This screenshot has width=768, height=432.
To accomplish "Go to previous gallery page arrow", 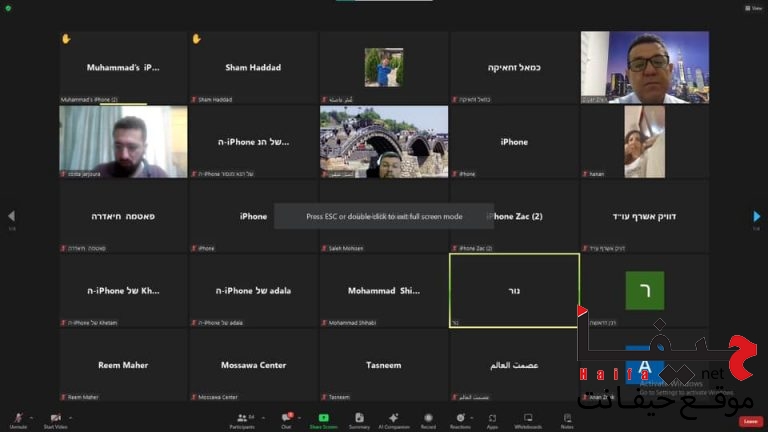I will (11, 216).
